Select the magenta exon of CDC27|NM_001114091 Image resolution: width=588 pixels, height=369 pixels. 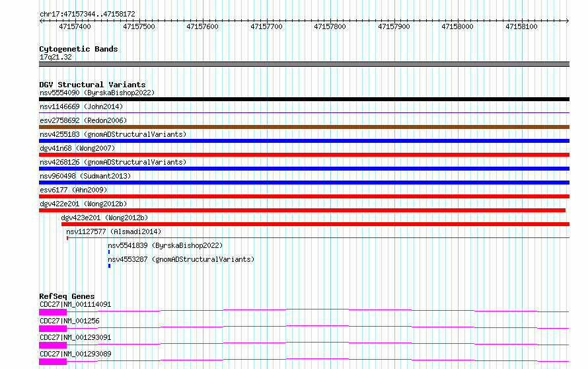tap(53, 312)
